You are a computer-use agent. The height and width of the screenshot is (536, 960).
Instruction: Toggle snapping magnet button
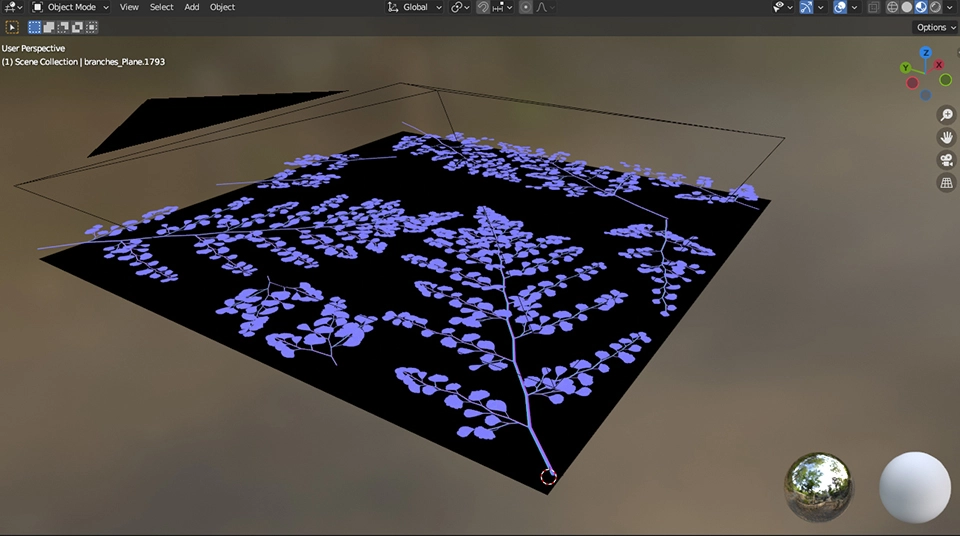(x=483, y=7)
